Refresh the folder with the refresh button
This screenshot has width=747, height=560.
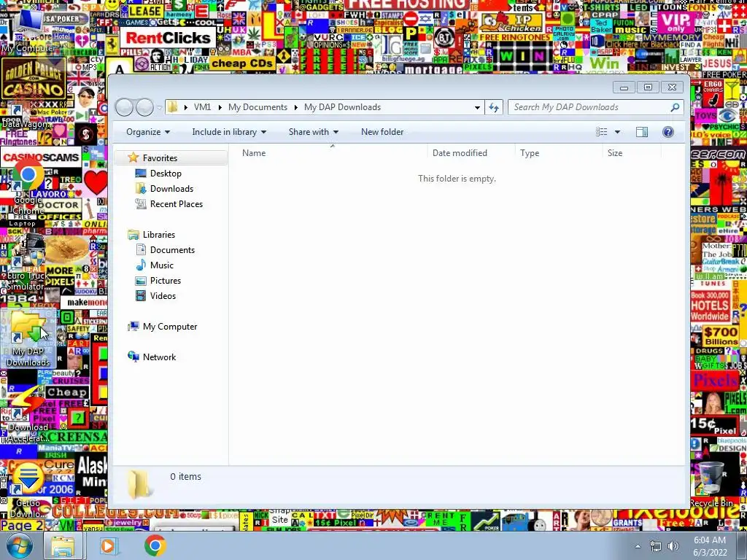coord(494,108)
